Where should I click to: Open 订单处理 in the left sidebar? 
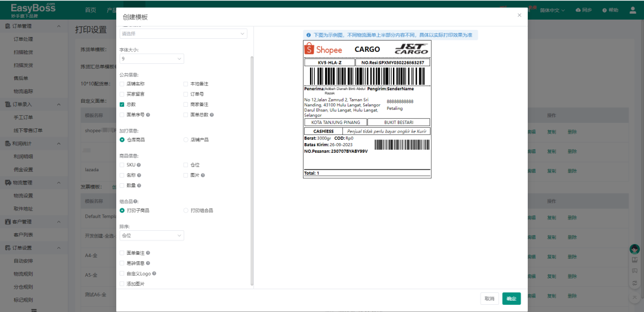point(23,39)
